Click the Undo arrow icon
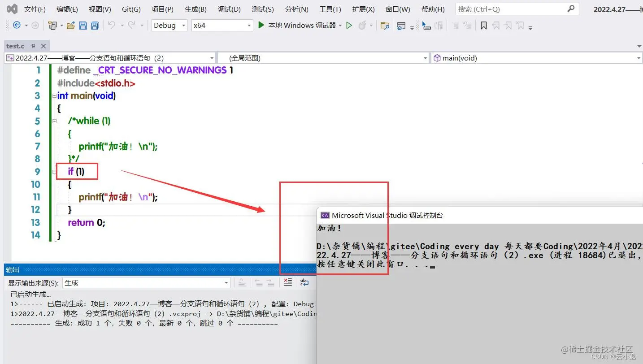 (x=111, y=25)
